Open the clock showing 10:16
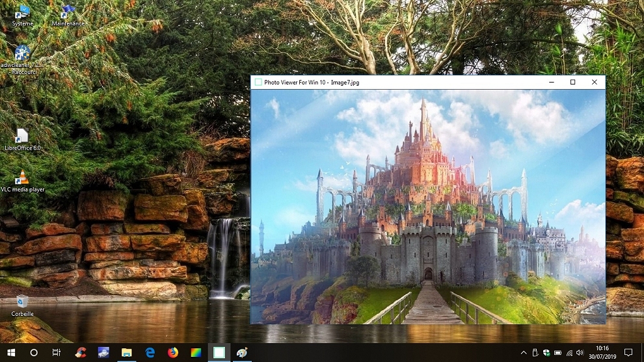 click(x=602, y=352)
